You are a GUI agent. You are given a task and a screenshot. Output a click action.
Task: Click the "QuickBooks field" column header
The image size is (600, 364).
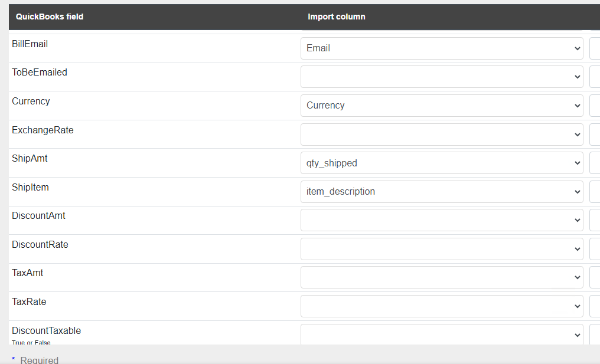coord(50,17)
